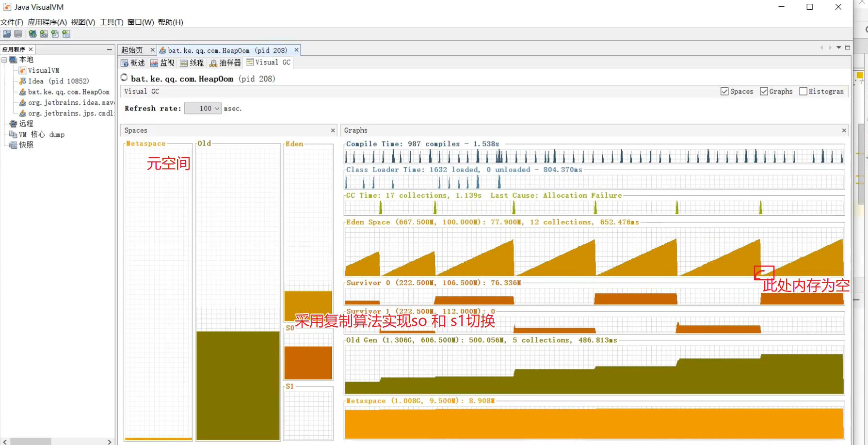This screenshot has width=868, height=445.
Task: Switch to the 线程 tab
Action: pyautogui.click(x=192, y=63)
